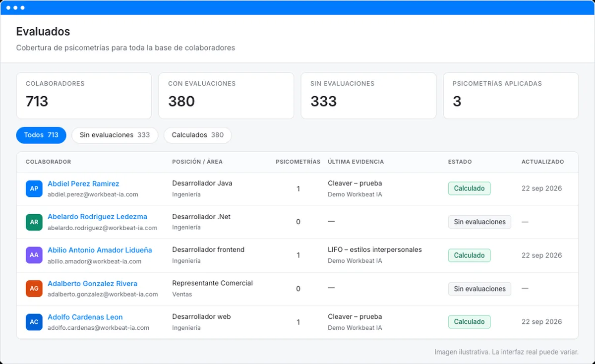Click the Sin evaluaciones 333 summary card
This screenshot has width=595, height=364.
[368, 96]
